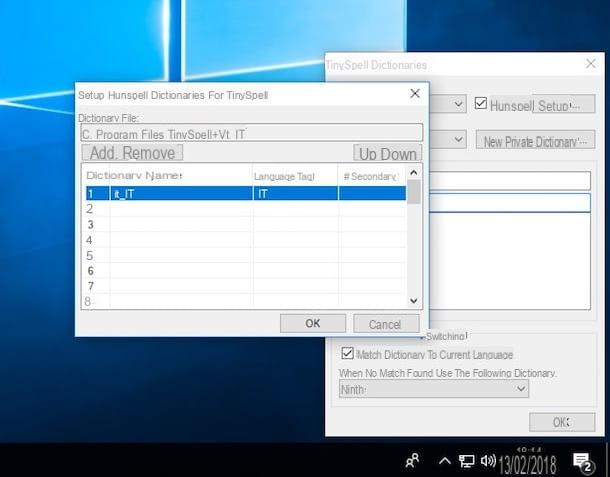Open the network status tray icon
Screen dimensions: 610x477
click(466, 461)
